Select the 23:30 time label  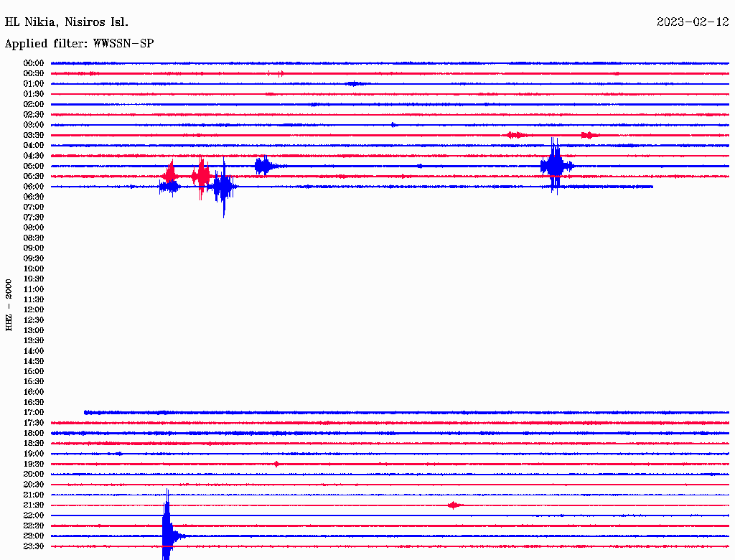click(34, 546)
